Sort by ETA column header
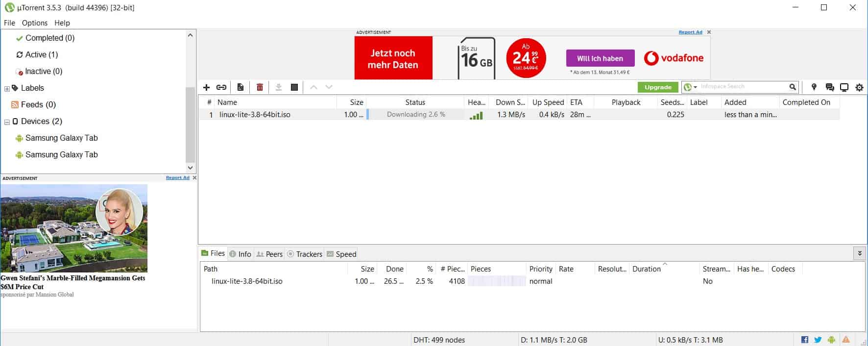Viewport: 868px width, 346px height. (580, 102)
